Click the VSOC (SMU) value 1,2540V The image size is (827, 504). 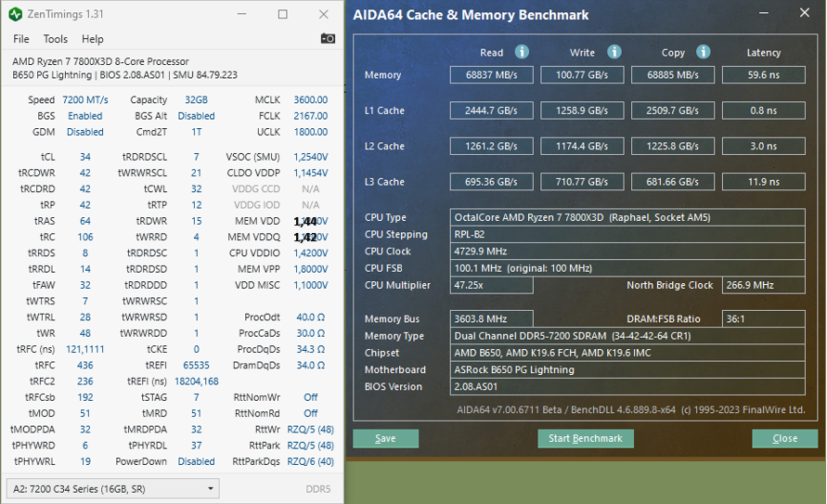click(x=311, y=157)
